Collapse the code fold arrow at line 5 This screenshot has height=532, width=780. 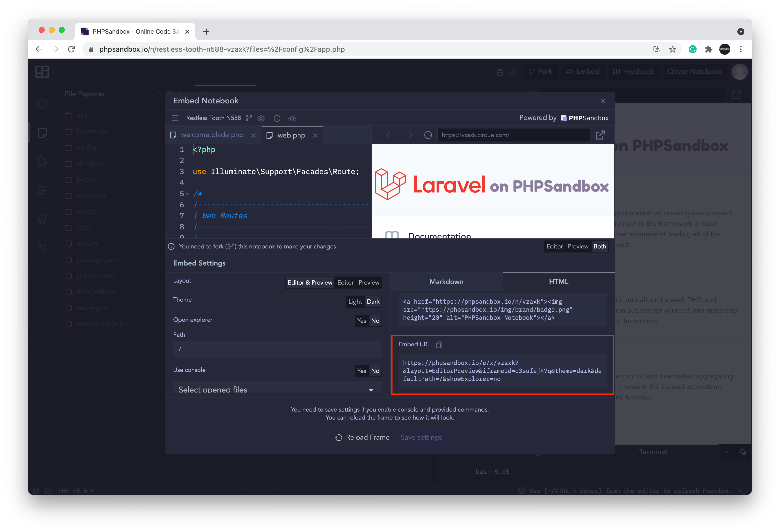tap(188, 194)
